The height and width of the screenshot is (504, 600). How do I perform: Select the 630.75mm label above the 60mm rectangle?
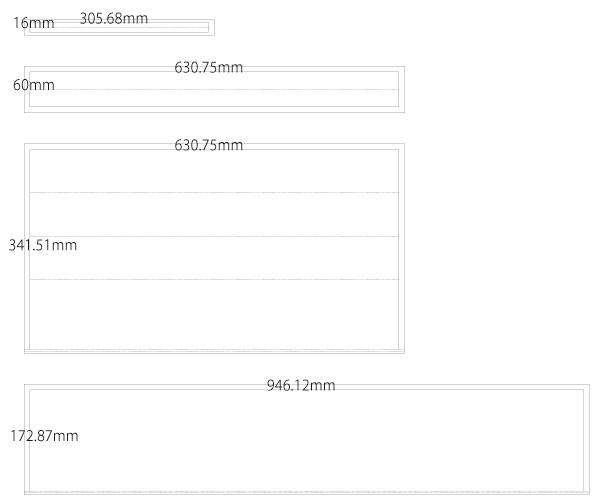[x=209, y=68]
